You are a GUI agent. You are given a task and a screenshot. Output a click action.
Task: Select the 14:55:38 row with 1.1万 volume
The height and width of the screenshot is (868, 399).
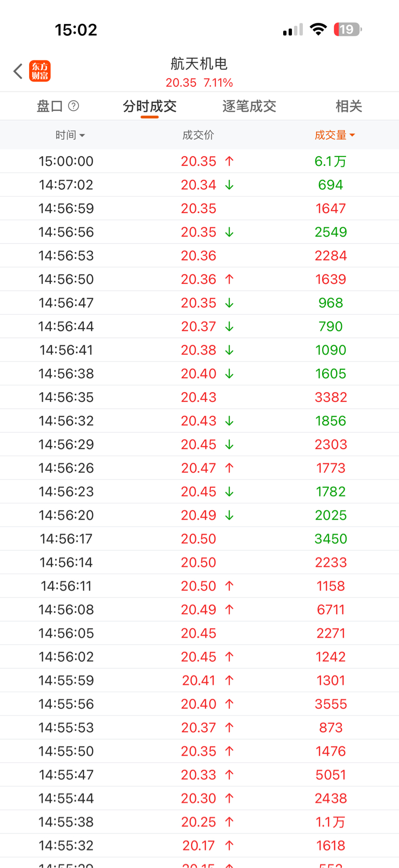(x=199, y=822)
